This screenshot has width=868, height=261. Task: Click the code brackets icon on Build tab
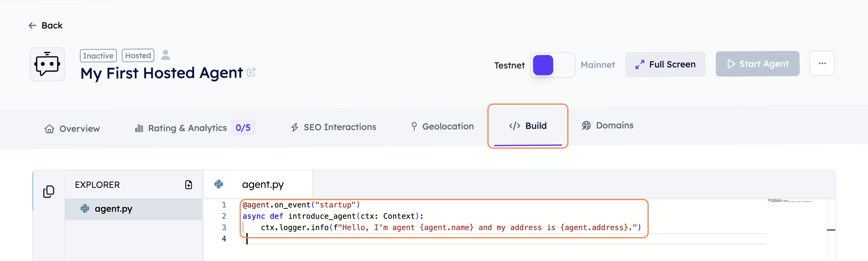pos(515,126)
